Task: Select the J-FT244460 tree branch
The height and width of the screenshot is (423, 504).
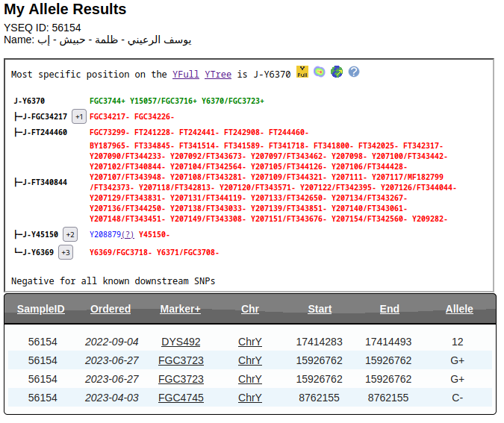Action: point(45,132)
